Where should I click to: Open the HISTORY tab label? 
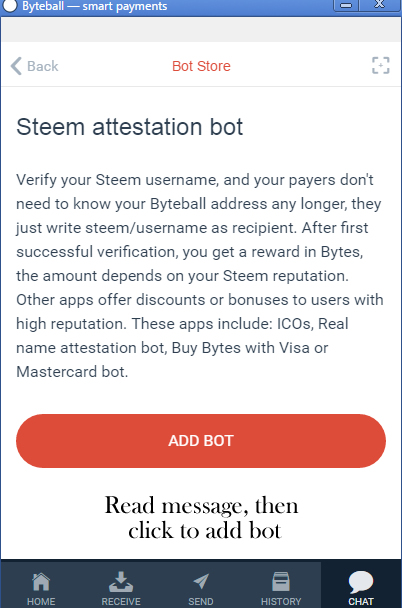tap(281, 601)
